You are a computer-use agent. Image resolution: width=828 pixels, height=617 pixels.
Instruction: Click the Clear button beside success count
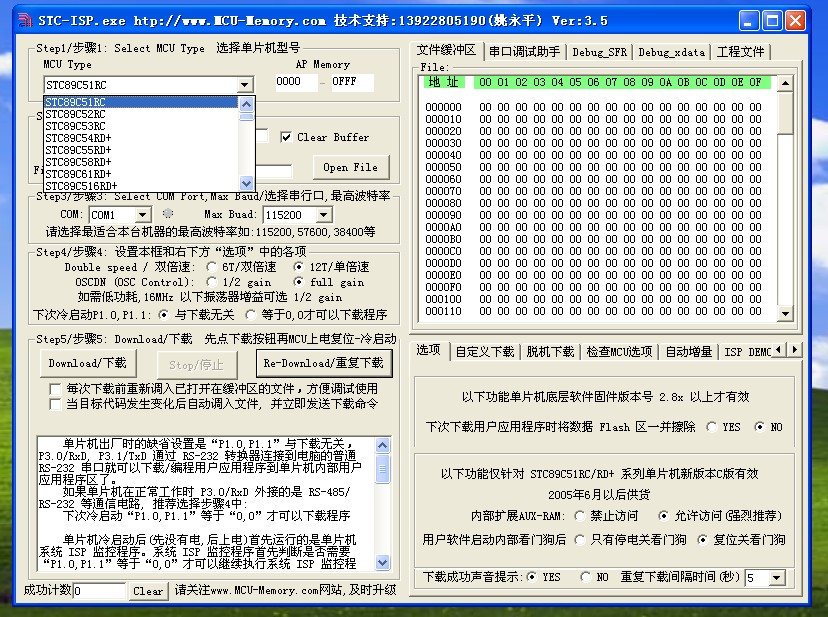(x=148, y=591)
